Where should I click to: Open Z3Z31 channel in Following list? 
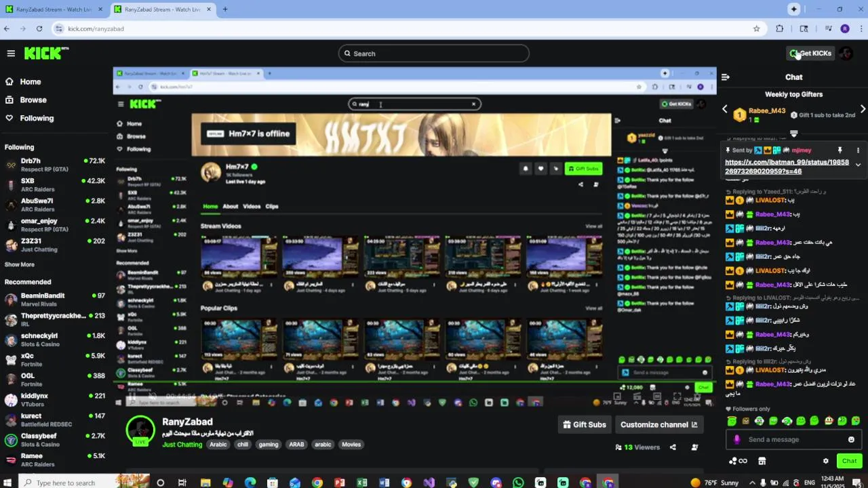(54, 245)
